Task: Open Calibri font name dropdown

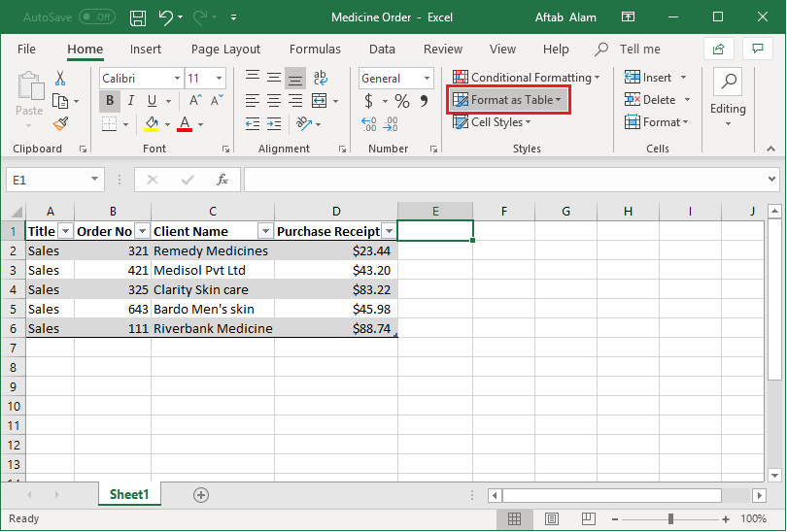Action: pos(177,79)
